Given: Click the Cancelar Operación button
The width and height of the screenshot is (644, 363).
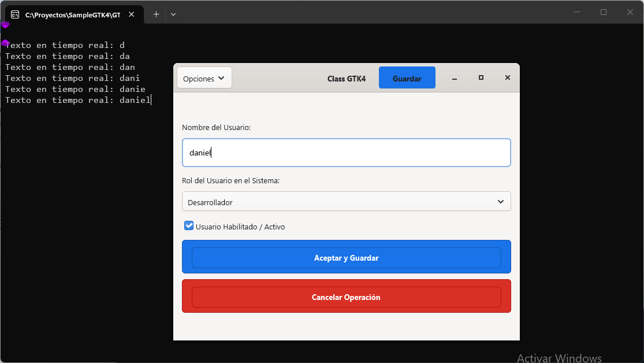Looking at the screenshot, I should tap(346, 297).
